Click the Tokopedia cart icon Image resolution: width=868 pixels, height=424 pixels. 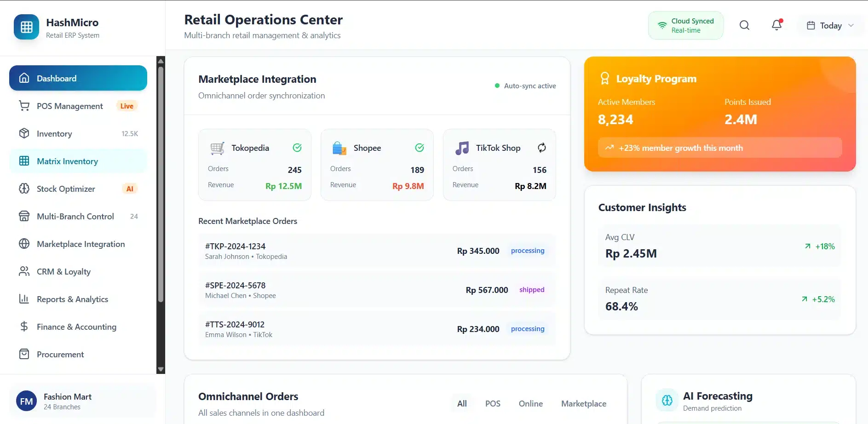pyautogui.click(x=217, y=148)
